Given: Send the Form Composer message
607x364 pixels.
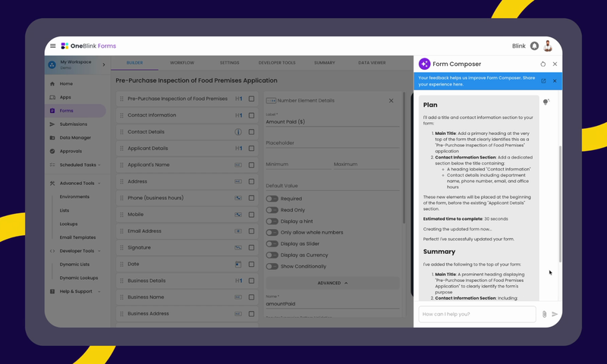Looking at the screenshot, I should pos(555,314).
